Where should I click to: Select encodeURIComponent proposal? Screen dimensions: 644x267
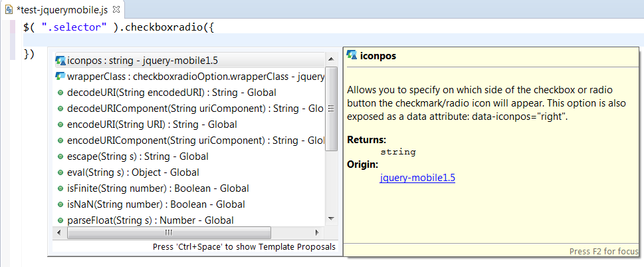tap(190, 140)
